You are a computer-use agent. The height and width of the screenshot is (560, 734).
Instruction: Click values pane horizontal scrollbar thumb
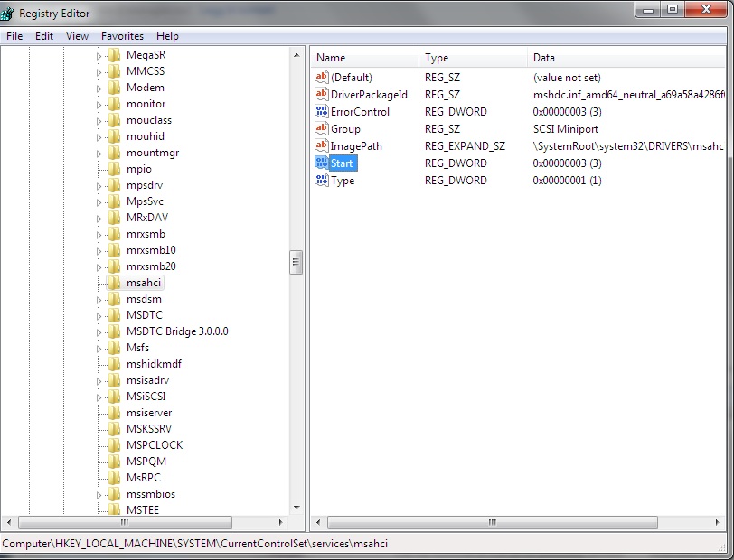pos(493,522)
